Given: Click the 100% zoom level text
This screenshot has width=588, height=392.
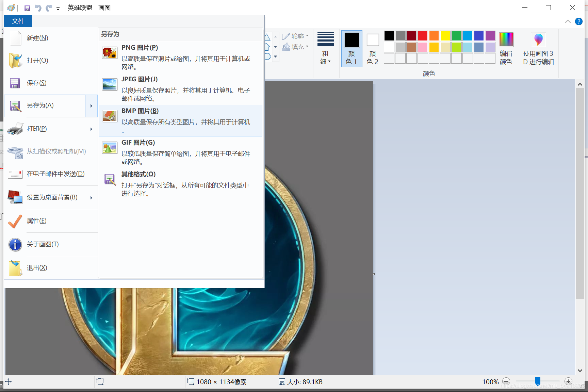Looking at the screenshot, I should (490, 382).
